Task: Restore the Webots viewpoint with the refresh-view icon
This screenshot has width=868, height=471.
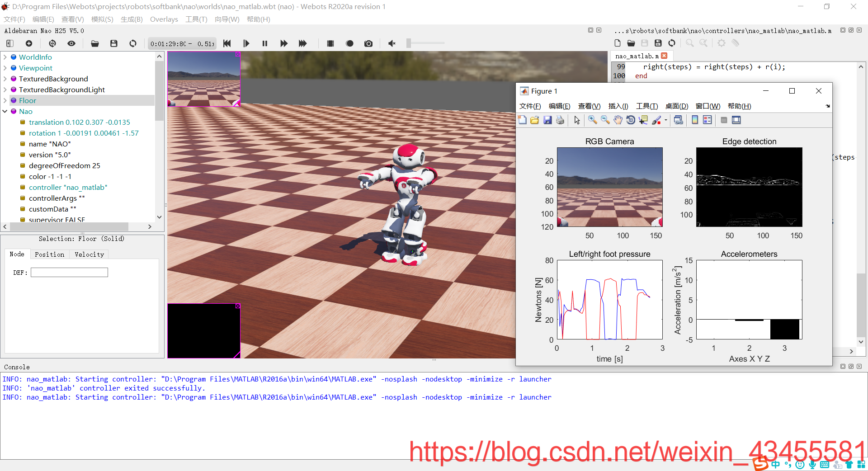Action: tap(52, 43)
